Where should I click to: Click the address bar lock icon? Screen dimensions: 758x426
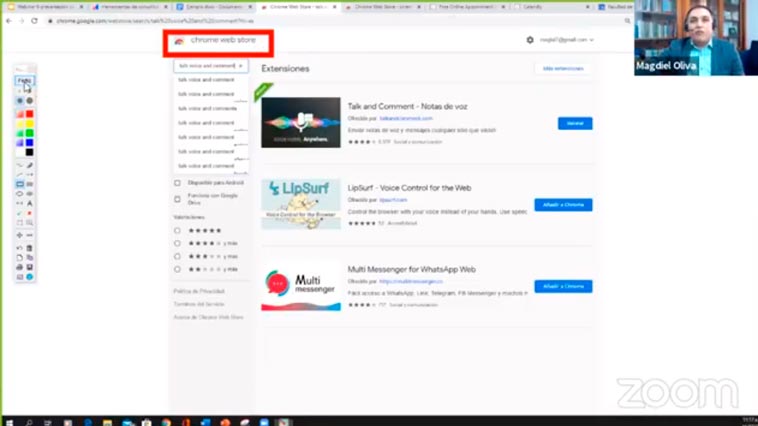point(50,21)
